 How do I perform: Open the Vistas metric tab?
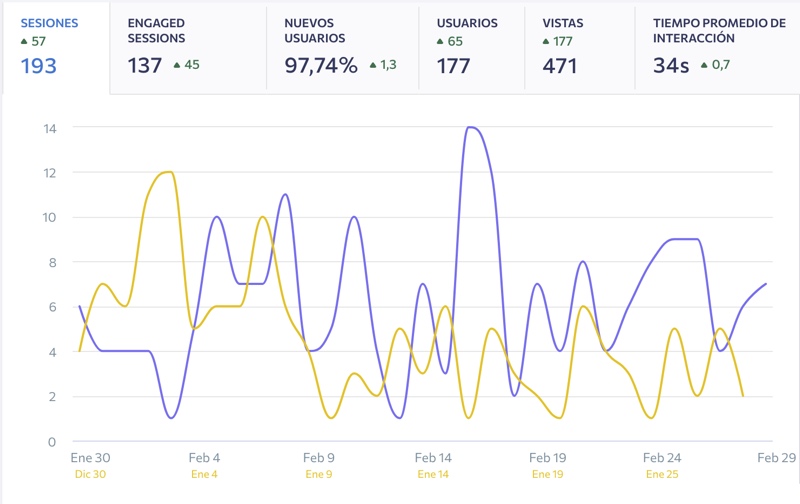point(580,48)
